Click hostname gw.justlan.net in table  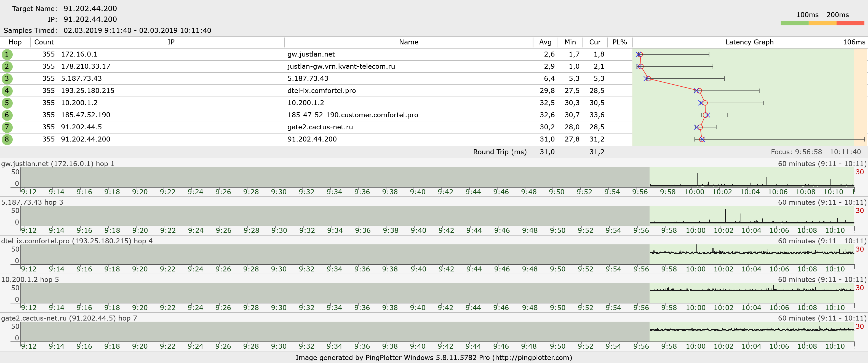(311, 54)
